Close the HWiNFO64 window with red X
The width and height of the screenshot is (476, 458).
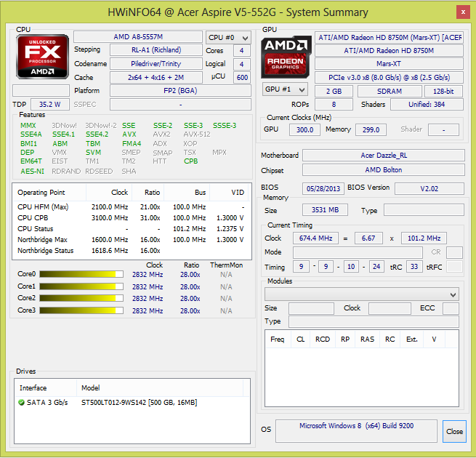(463, 12)
